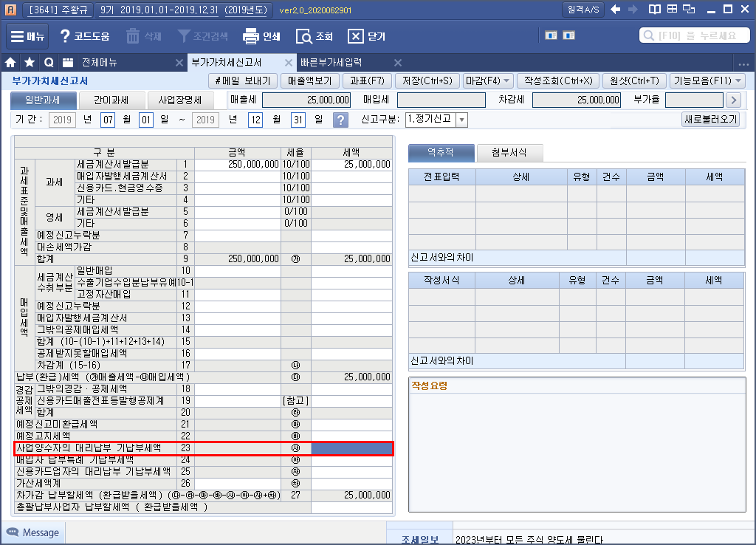The image size is (756, 545).
Task: Click the 작성서식 column header
Action: (x=441, y=280)
